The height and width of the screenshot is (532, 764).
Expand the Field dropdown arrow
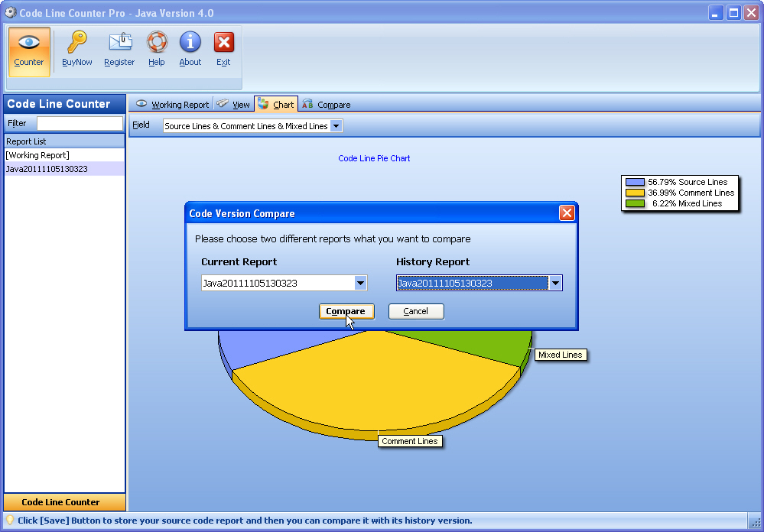coord(336,126)
